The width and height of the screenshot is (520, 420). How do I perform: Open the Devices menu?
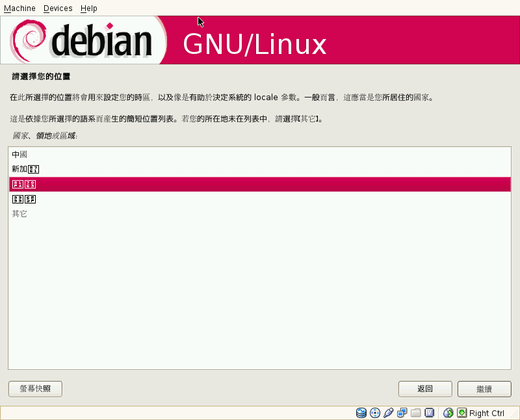58,8
